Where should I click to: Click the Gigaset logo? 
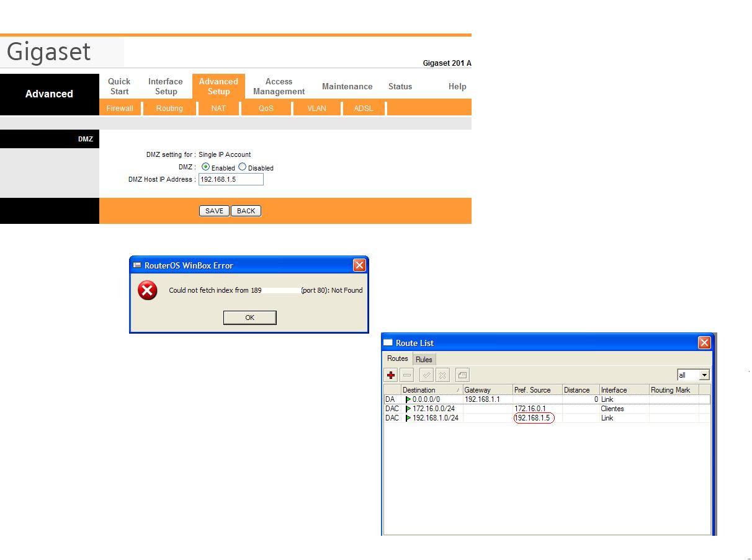(49, 51)
